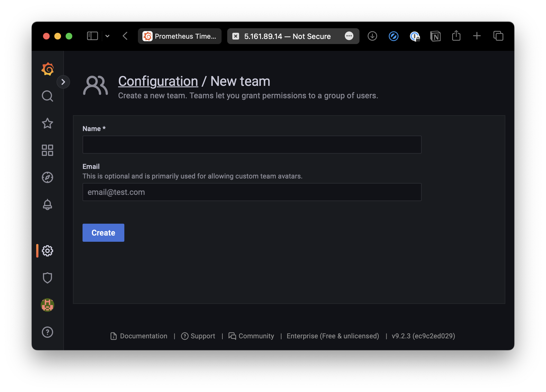This screenshot has width=546, height=392.
Task: Open Starred dashboards in sidebar
Action: coord(47,123)
